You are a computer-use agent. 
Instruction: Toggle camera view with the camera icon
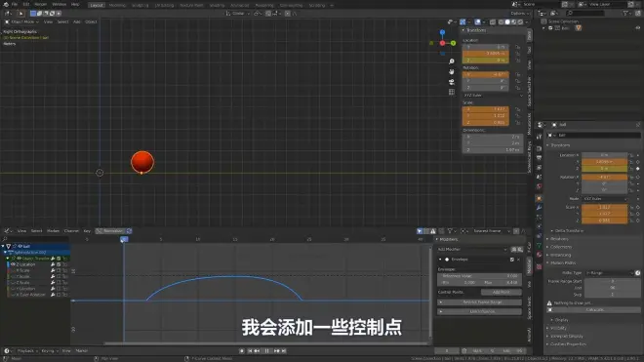click(452, 82)
